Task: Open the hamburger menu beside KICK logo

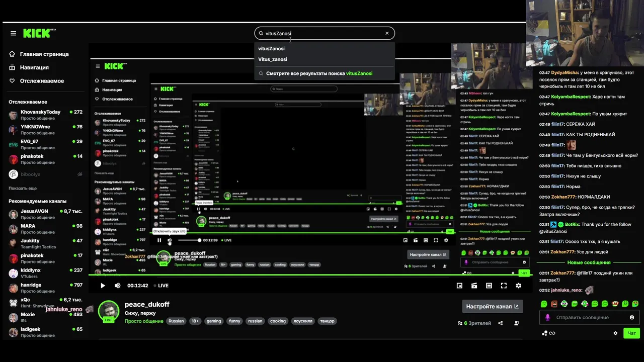Action: point(13,33)
